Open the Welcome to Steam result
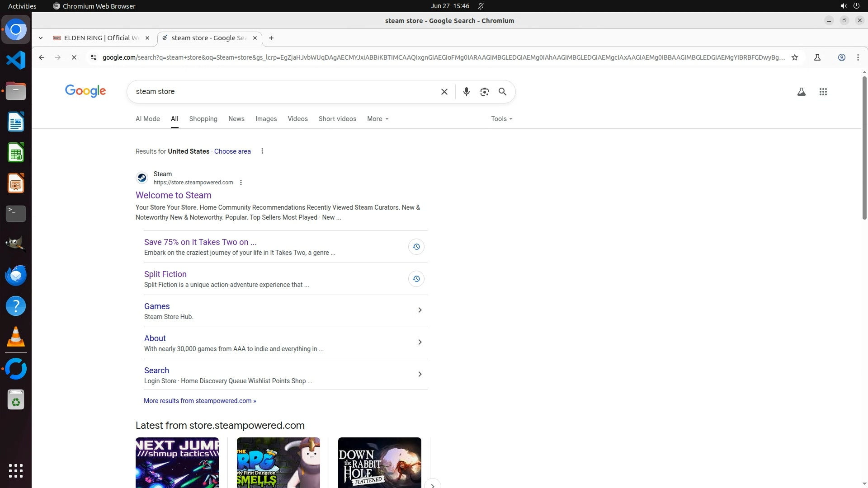The image size is (868, 488). [x=173, y=195]
